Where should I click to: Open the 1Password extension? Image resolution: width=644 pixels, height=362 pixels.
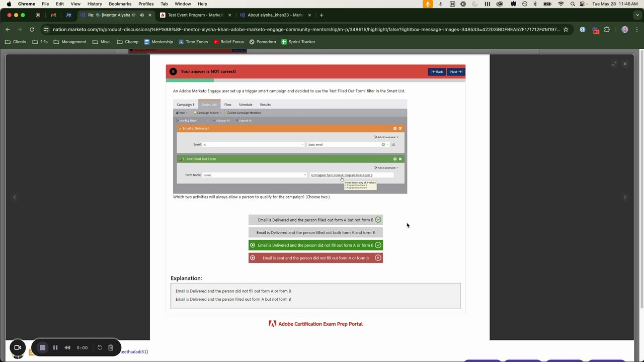(x=583, y=30)
